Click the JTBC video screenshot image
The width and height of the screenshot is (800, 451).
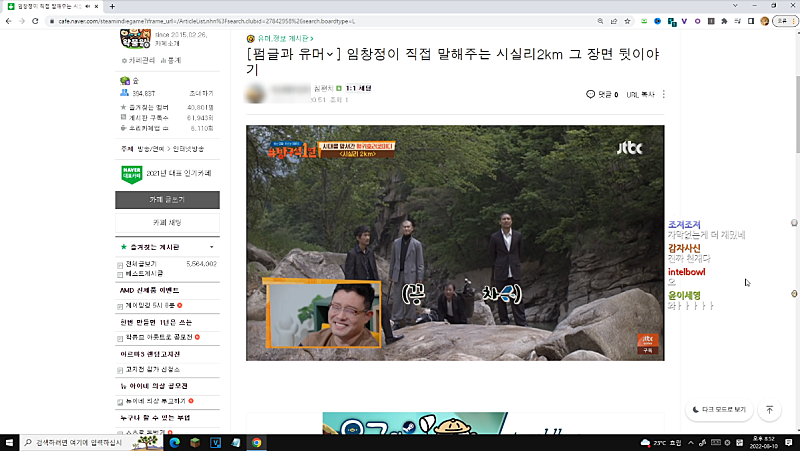455,243
